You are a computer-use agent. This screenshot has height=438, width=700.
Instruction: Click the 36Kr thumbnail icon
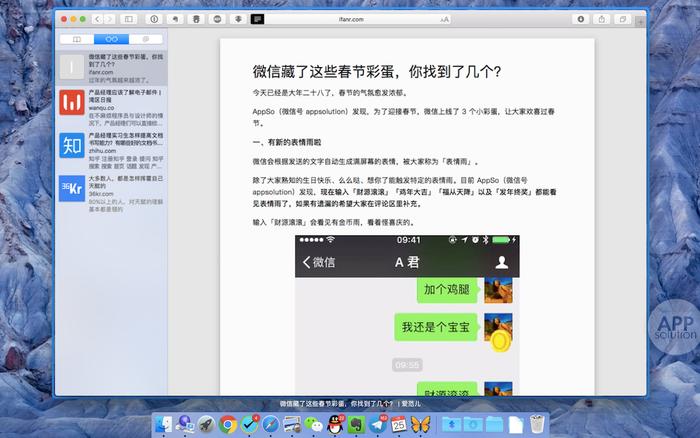(x=72, y=188)
